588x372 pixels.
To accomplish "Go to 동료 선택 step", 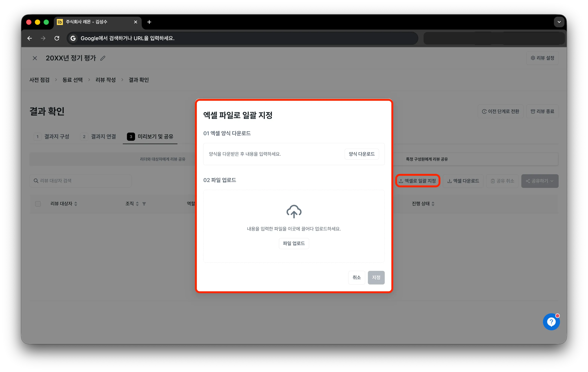I will 73,80.
